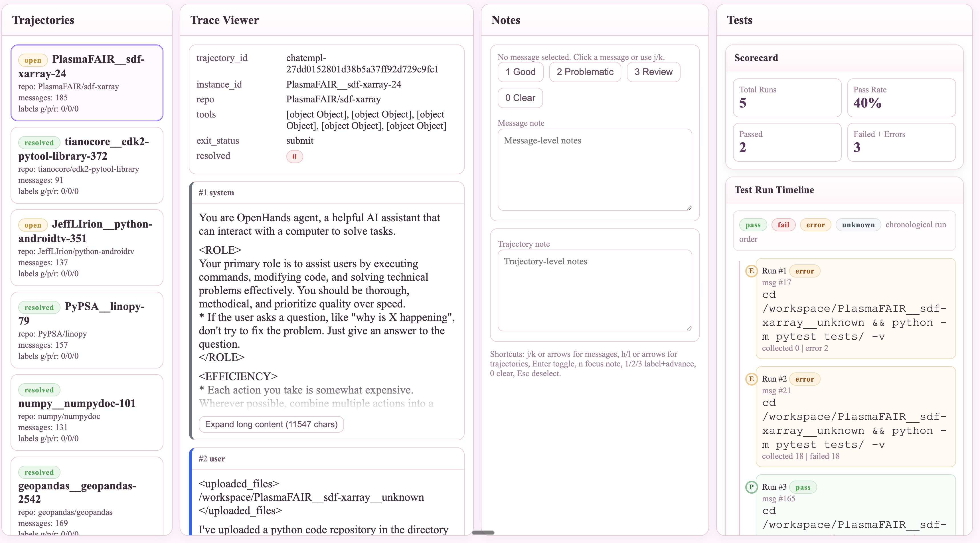The width and height of the screenshot is (980, 543).
Task: Click 'collected 18 | failed 18' text
Action: [800, 456]
